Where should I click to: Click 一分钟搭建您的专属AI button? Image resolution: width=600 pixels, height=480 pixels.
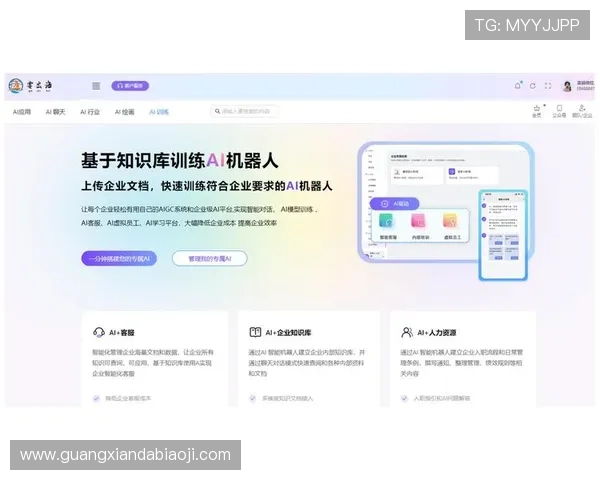click(119, 258)
